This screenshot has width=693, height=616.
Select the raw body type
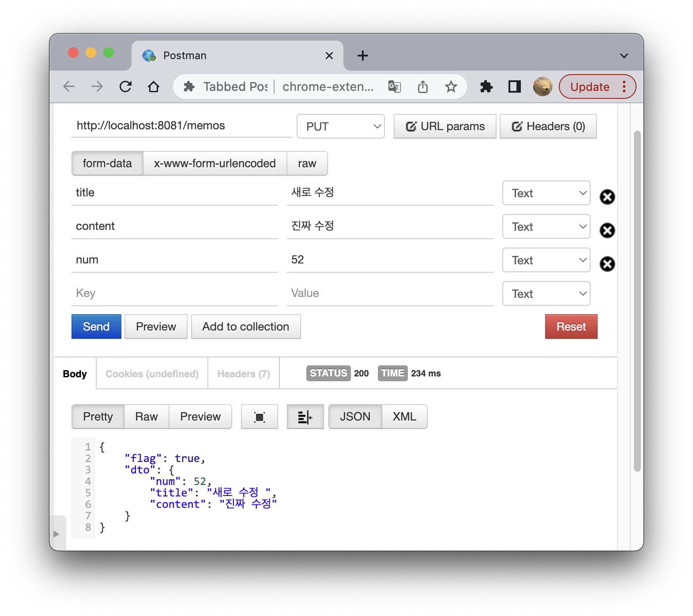coord(307,163)
